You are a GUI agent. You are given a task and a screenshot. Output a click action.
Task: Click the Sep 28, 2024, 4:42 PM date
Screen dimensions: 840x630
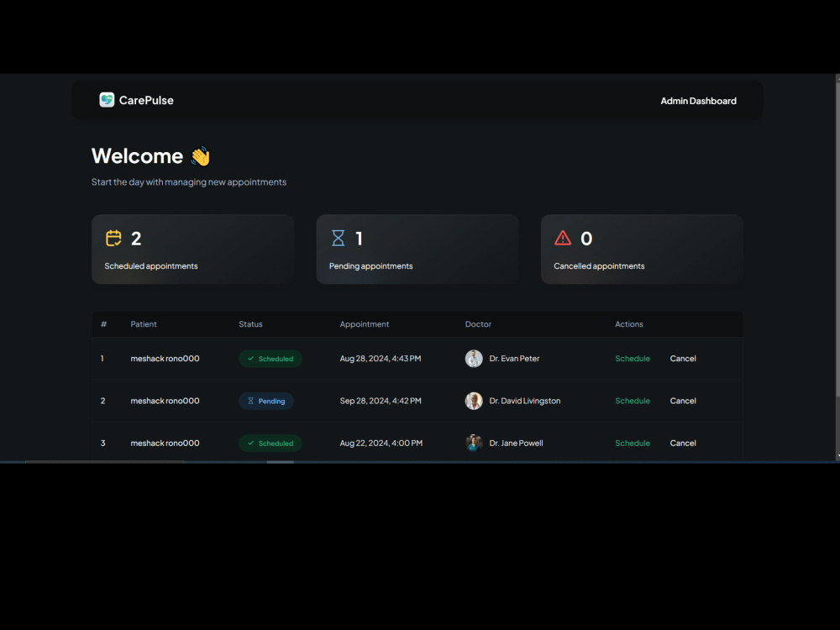point(381,401)
